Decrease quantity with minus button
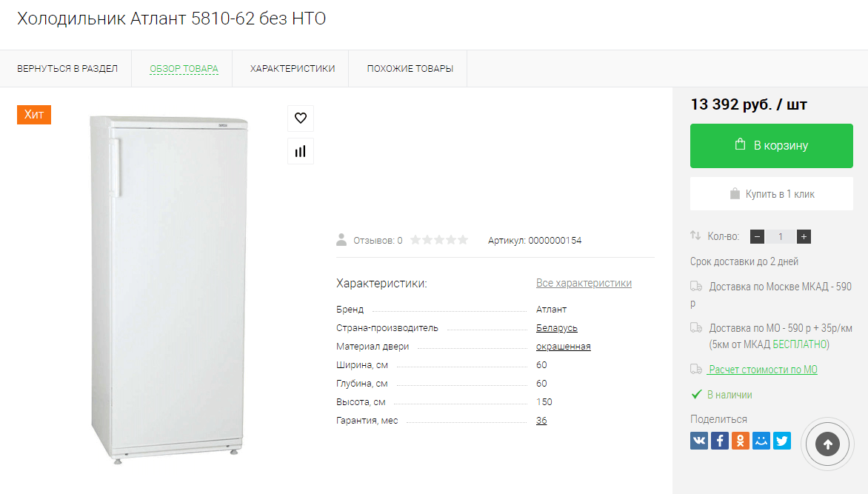Screen dimensions: 868x494 [x=757, y=237]
